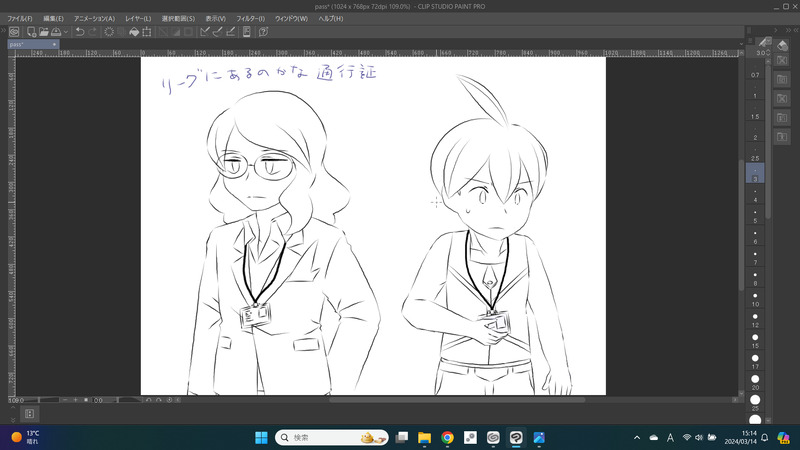The width and height of the screenshot is (800, 450).
Task: Open the 編集(E) menu
Action: [x=54, y=18]
